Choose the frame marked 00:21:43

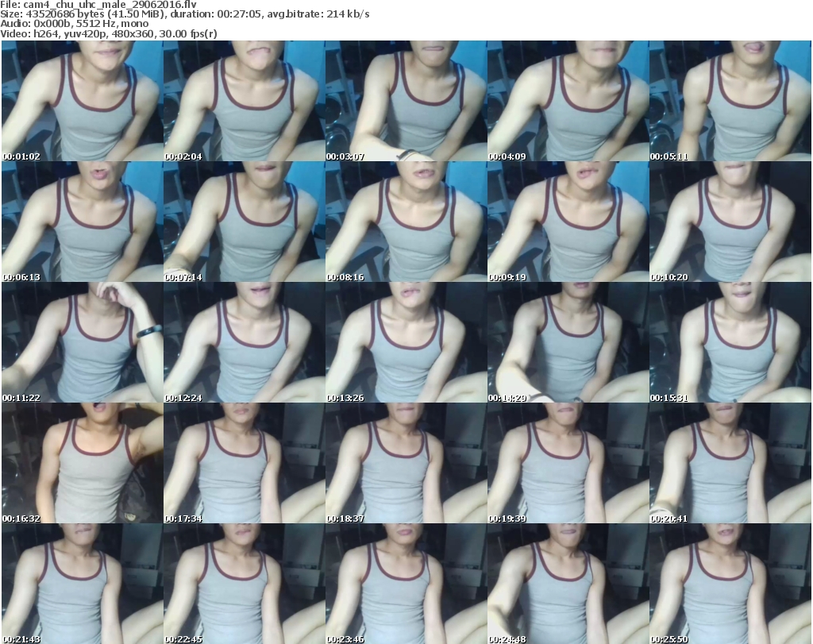point(83,584)
